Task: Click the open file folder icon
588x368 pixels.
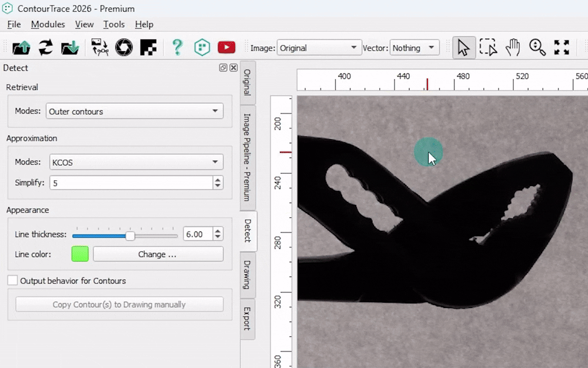Action: click(21, 48)
